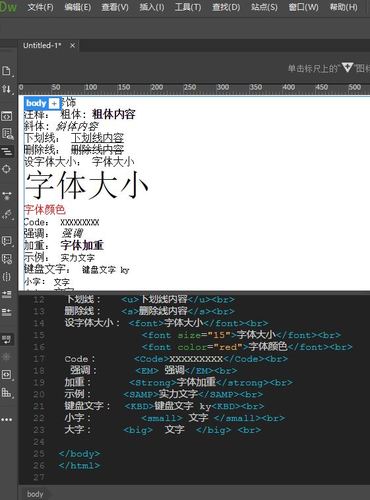Click the <EM> opening tag in code

coord(147,371)
